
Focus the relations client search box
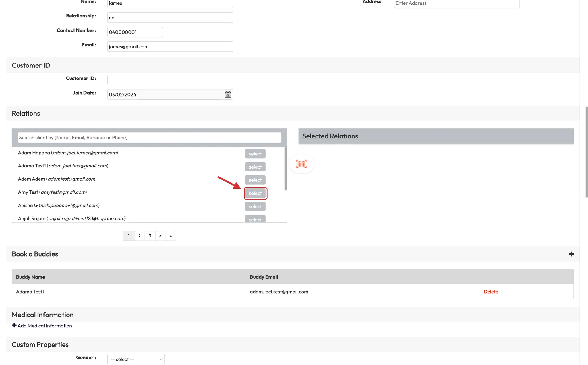[x=149, y=138]
